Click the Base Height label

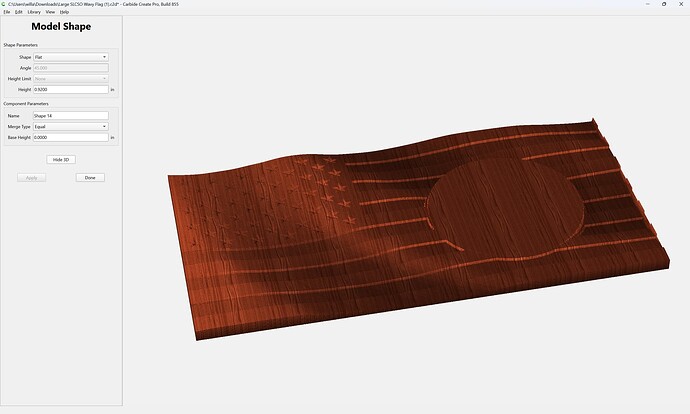click(x=19, y=137)
